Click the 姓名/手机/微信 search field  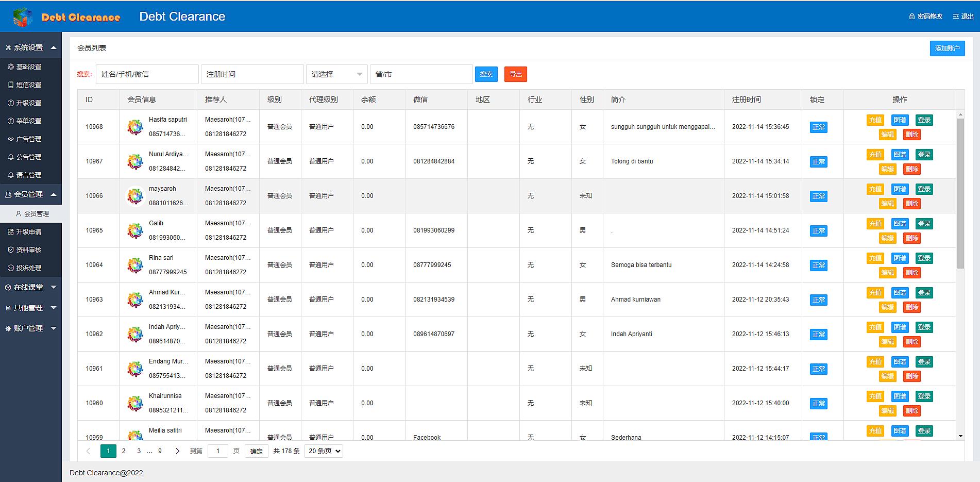click(x=147, y=74)
